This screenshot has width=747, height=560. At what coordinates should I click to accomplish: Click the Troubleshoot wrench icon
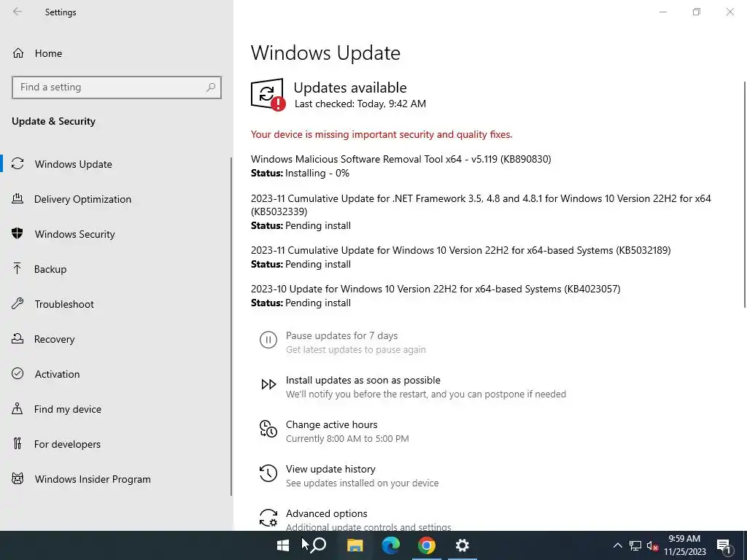tap(18, 303)
